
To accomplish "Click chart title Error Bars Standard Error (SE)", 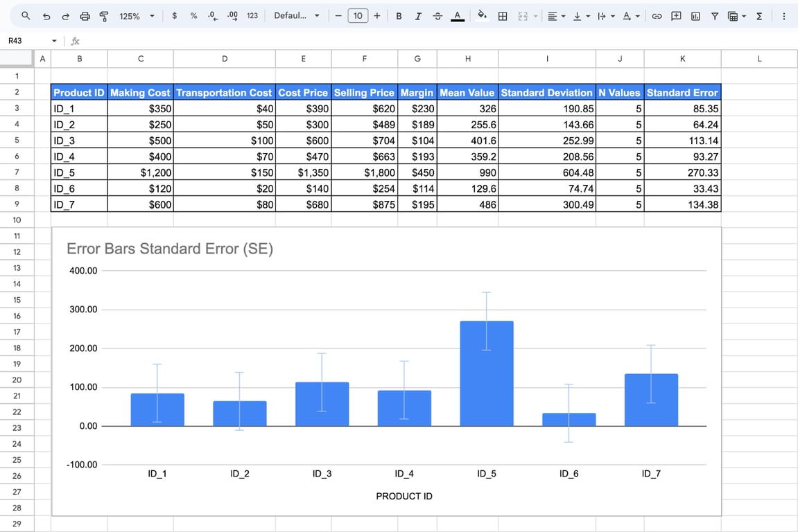I will (x=170, y=249).
